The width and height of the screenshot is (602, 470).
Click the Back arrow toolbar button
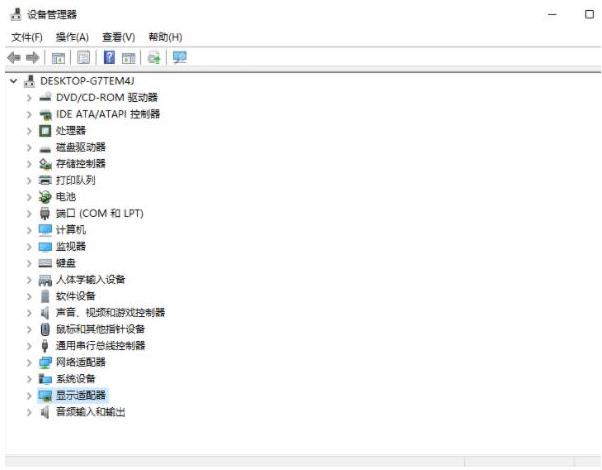14,58
